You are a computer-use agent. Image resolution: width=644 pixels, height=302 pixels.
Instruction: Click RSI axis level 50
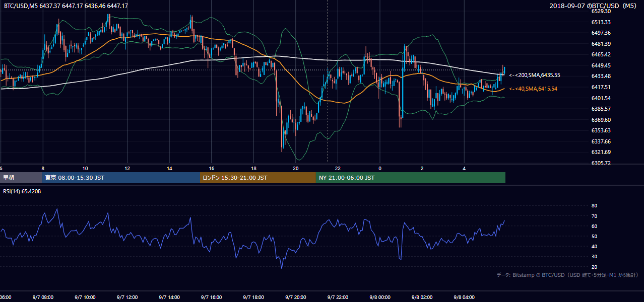point(594,236)
